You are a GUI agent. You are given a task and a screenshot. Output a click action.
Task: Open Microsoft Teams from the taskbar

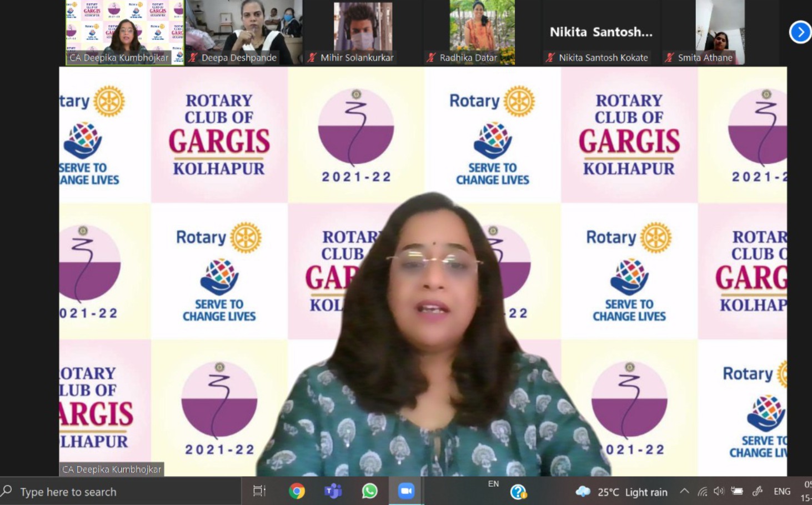click(333, 491)
